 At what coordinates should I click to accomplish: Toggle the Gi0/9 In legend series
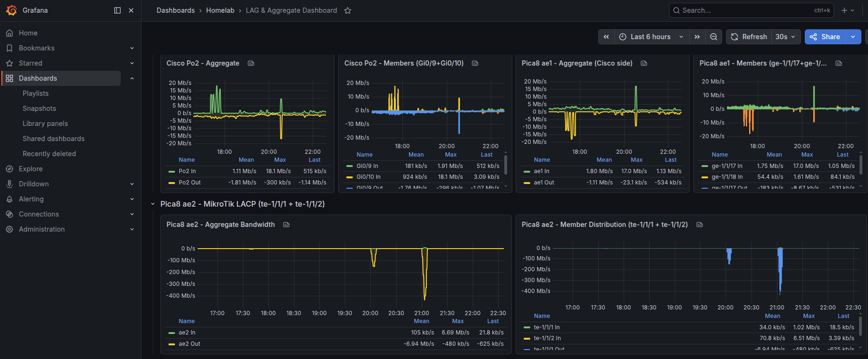click(367, 166)
